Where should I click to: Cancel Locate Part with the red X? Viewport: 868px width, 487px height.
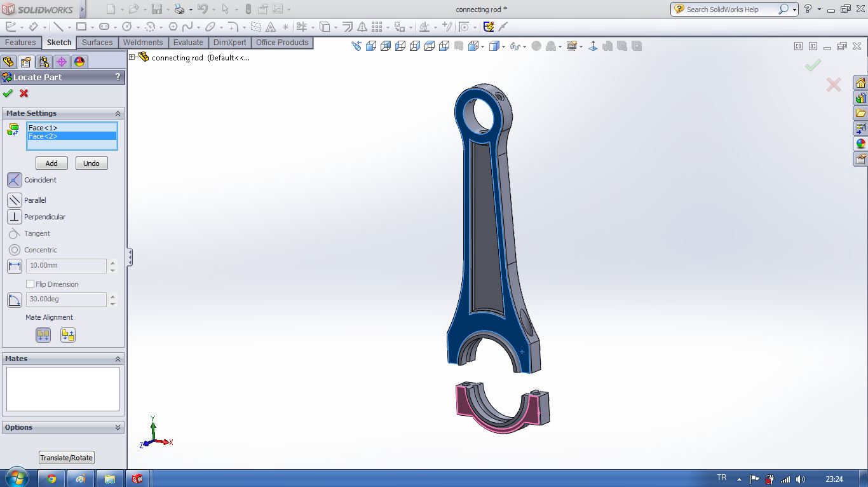tap(24, 93)
